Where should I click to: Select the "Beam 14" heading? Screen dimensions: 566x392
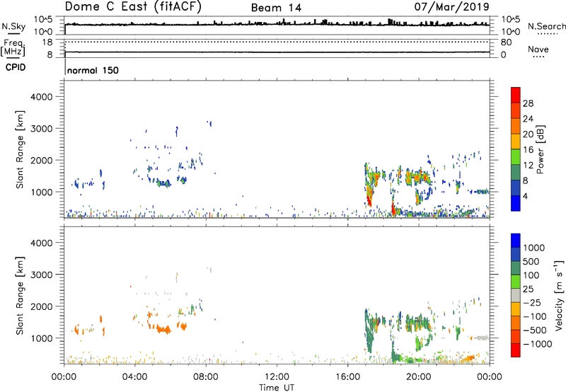tap(276, 8)
